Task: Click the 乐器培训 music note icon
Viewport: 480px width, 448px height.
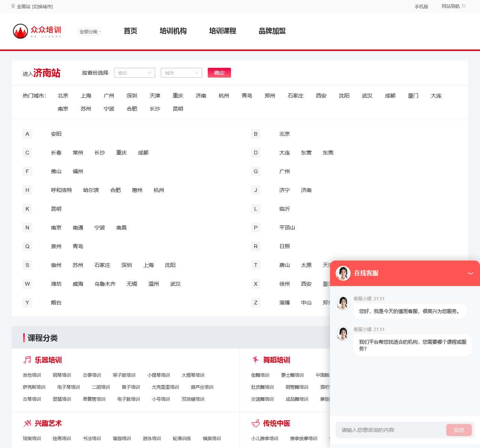Action: click(x=27, y=360)
